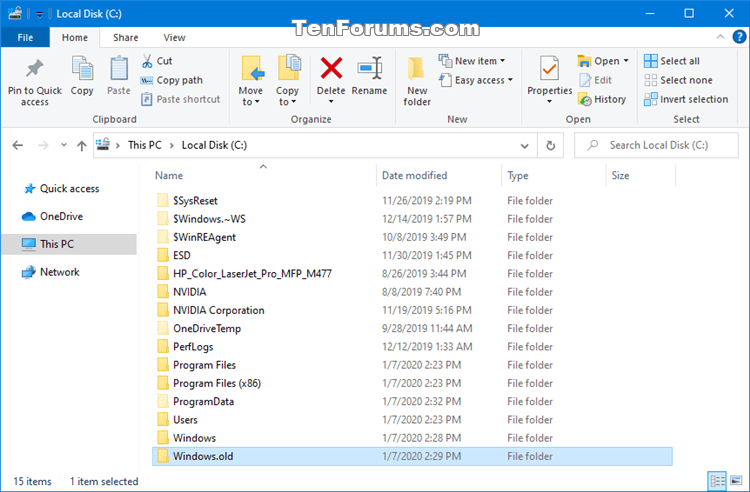
Task: Select the Program Files (x86) folder
Action: pyautogui.click(x=412, y=383)
